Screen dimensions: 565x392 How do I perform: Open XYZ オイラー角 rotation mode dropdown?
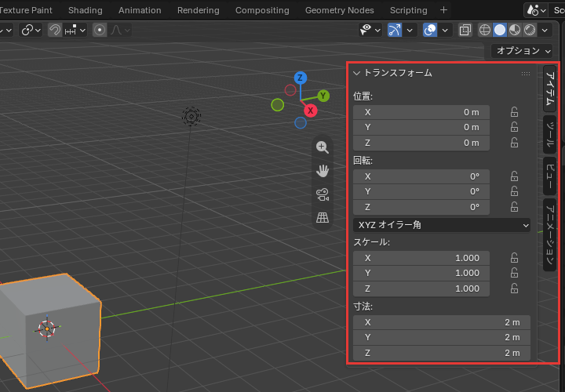pyautogui.click(x=441, y=225)
